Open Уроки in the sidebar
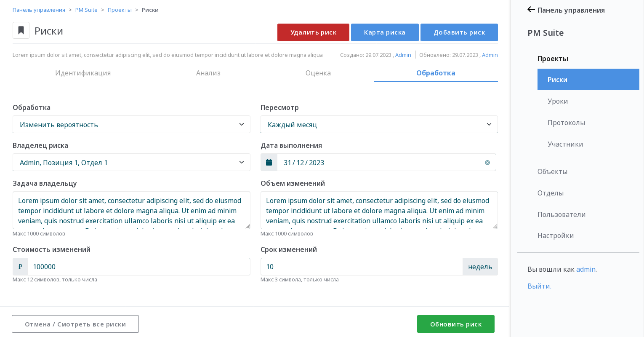The image size is (644, 337). (558, 101)
